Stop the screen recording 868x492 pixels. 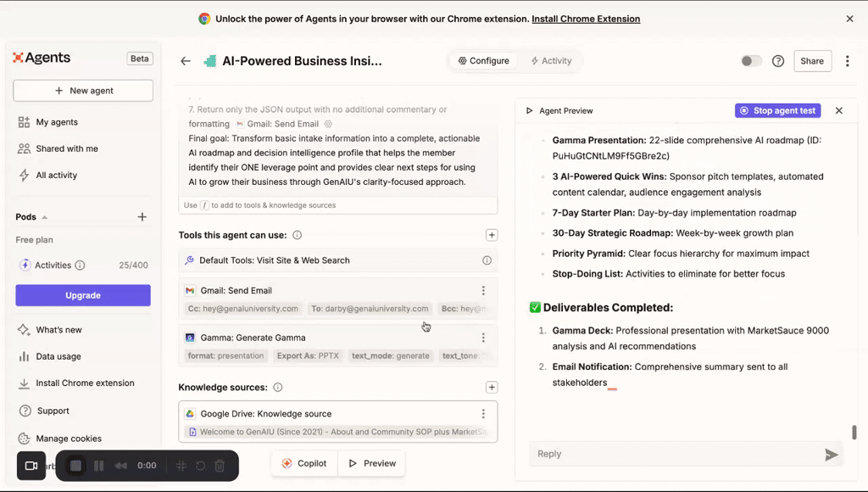[x=75, y=466]
